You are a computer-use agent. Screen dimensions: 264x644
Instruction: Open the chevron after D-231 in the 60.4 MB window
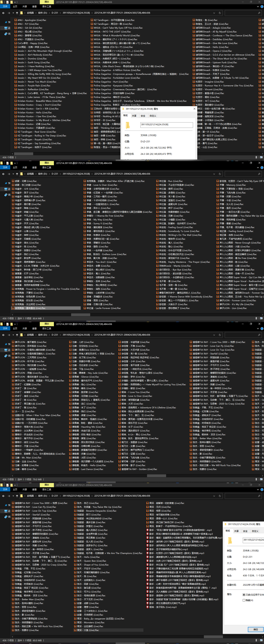60,174
